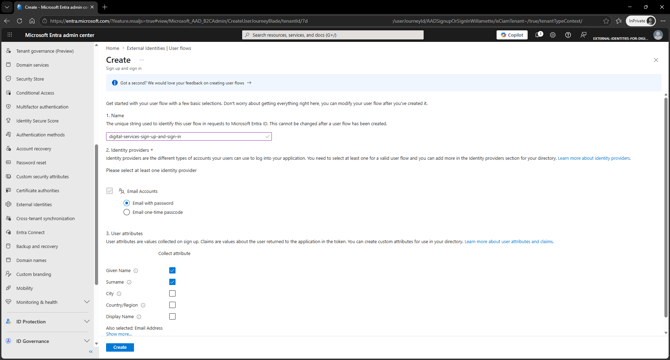Close the Create blade
Image resolution: width=670 pixels, height=360 pixels.
(x=656, y=60)
